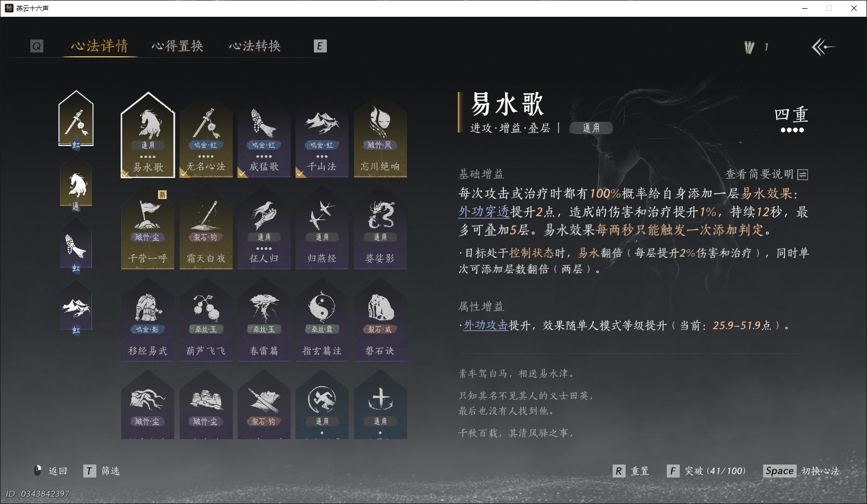
Task: Choose the equipped mountain slot in sidebar
Action: coord(76,308)
